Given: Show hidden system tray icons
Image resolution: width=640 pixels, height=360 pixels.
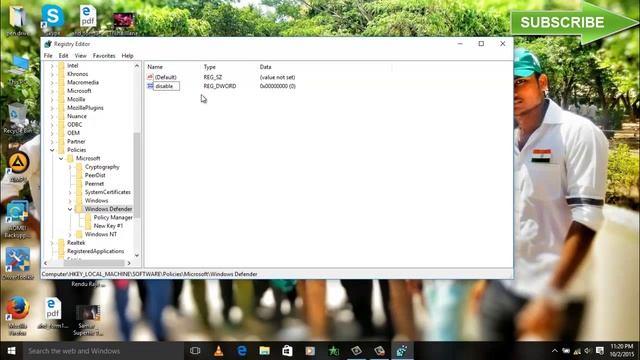Looking at the screenshot, I should 554,351.
